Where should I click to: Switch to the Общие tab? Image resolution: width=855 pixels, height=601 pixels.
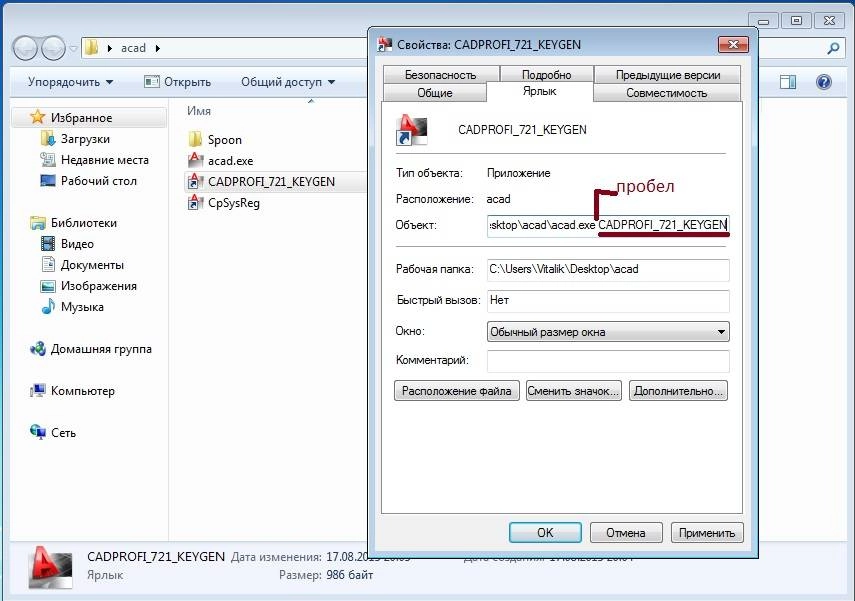coord(435,93)
